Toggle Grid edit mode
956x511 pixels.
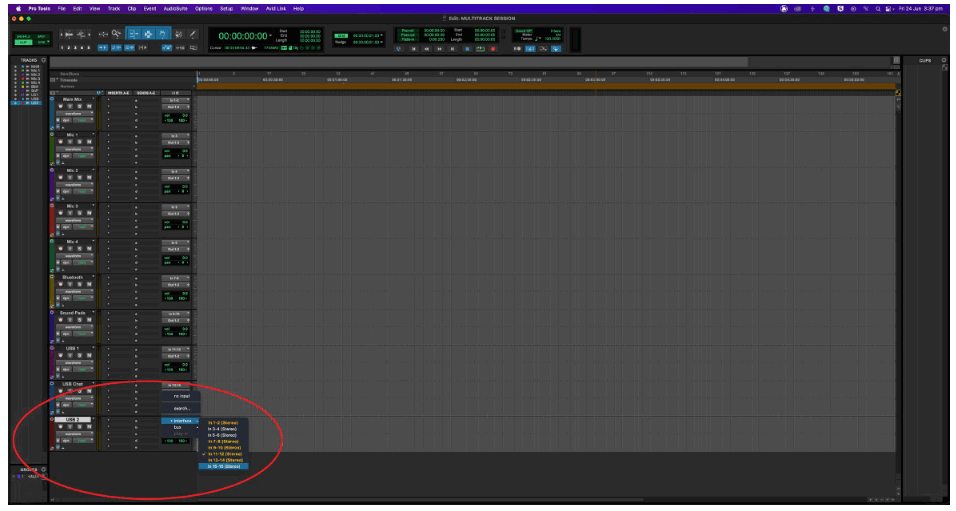coord(40,43)
